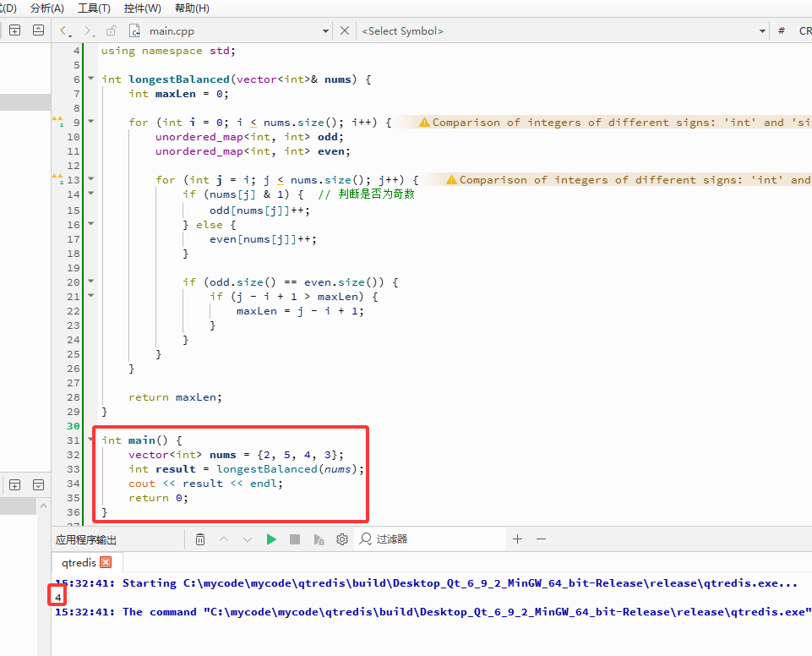Fold the if block at line 21

[x=90, y=296]
